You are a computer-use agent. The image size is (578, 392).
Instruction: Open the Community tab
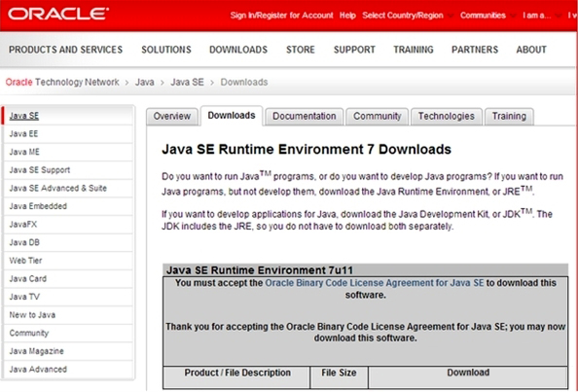click(378, 117)
